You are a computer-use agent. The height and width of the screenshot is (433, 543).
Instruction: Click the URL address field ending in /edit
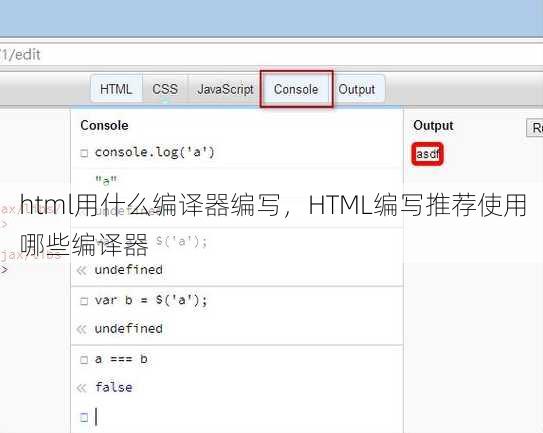[272, 55]
